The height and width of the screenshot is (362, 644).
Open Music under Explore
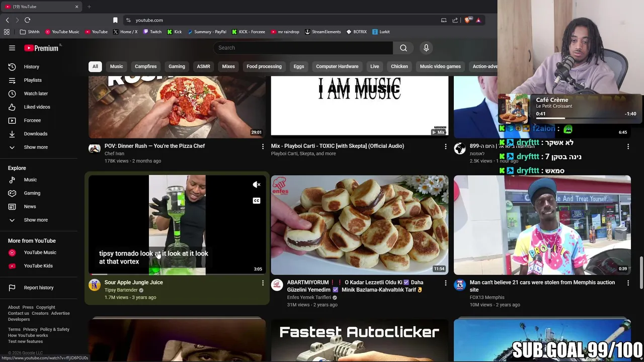tap(30, 179)
